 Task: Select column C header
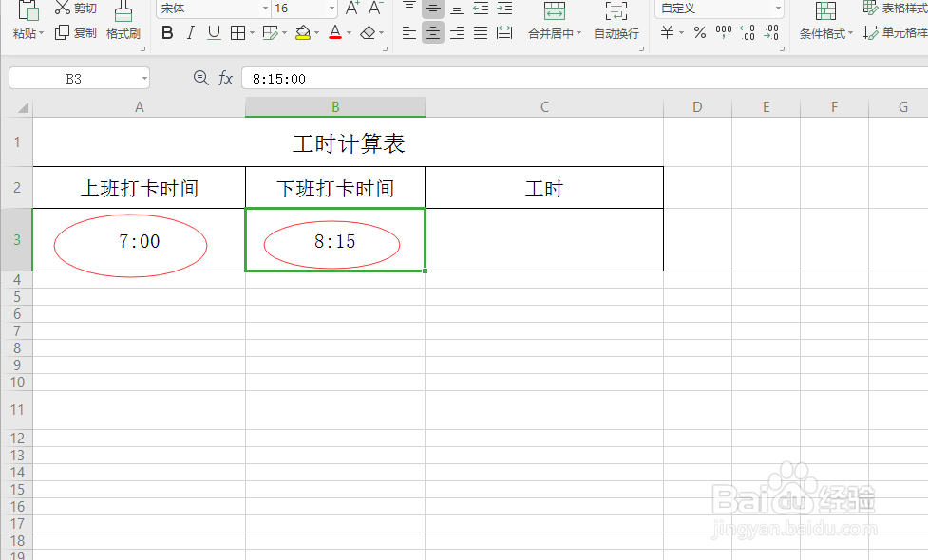(x=544, y=107)
